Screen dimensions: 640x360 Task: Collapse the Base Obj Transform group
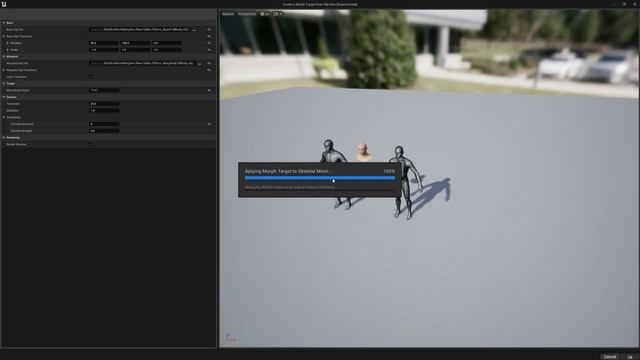pyautogui.click(x=4, y=36)
